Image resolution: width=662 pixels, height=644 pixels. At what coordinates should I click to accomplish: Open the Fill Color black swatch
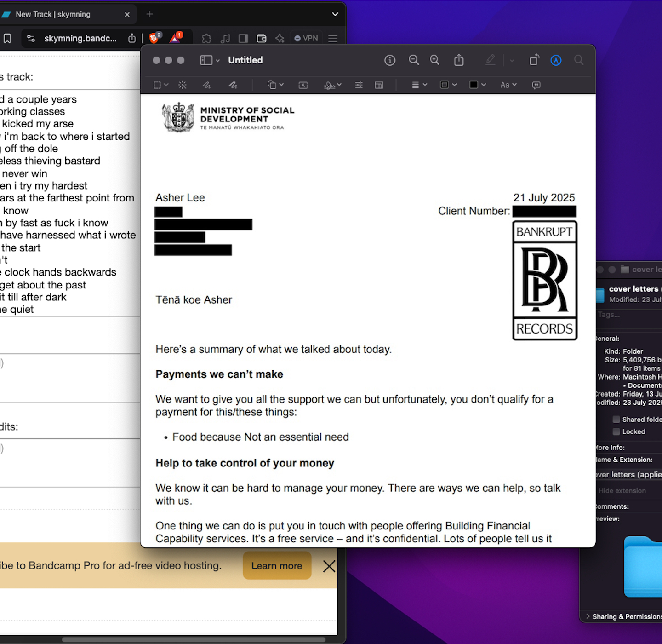[x=478, y=85]
